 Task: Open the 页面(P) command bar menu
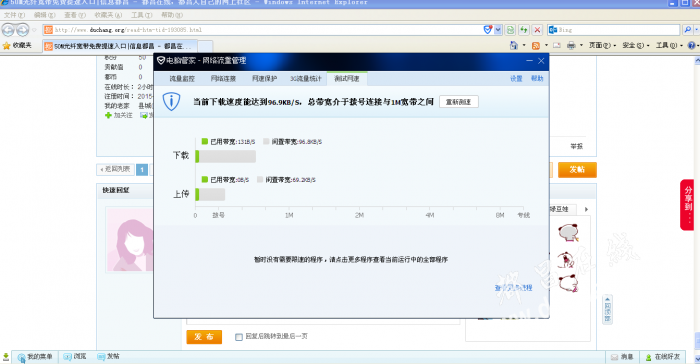[602, 46]
